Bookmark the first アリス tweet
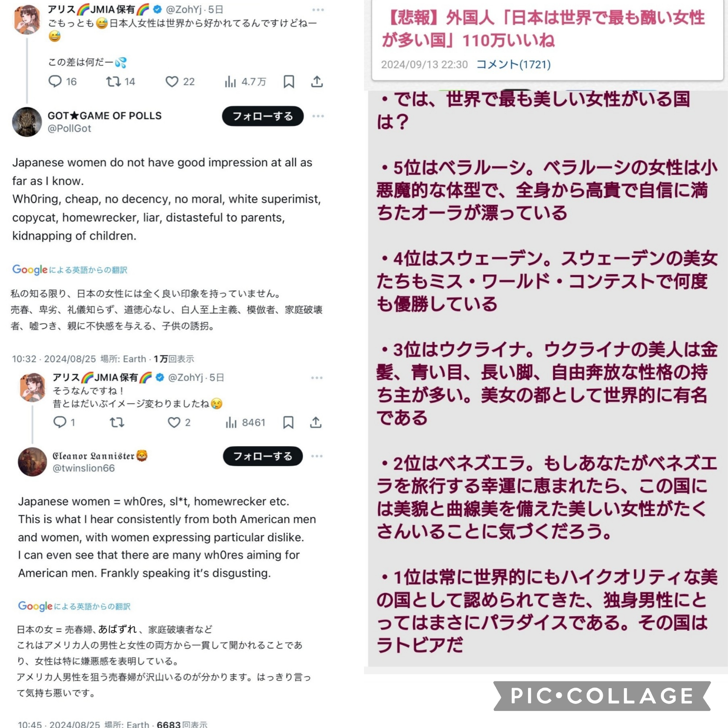This screenshot has width=728, height=728. pyautogui.click(x=289, y=81)
